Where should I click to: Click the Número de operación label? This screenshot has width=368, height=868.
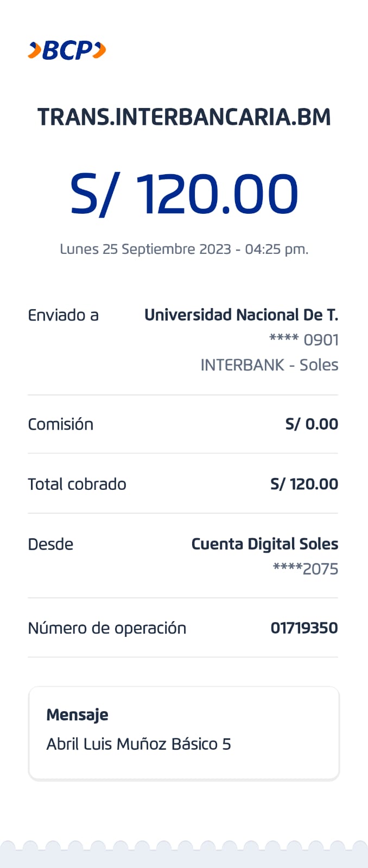tap(107, 628)
